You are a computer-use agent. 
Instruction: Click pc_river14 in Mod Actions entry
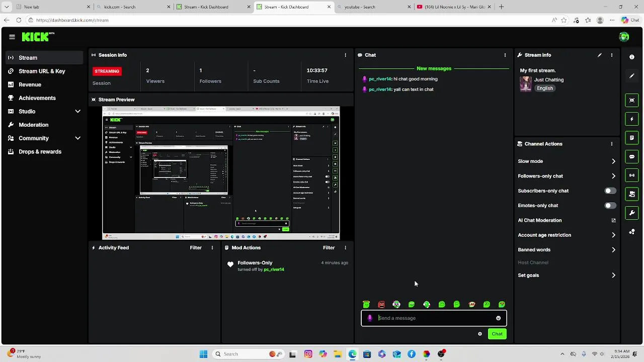pyautogui.click(x=274, y=269)
